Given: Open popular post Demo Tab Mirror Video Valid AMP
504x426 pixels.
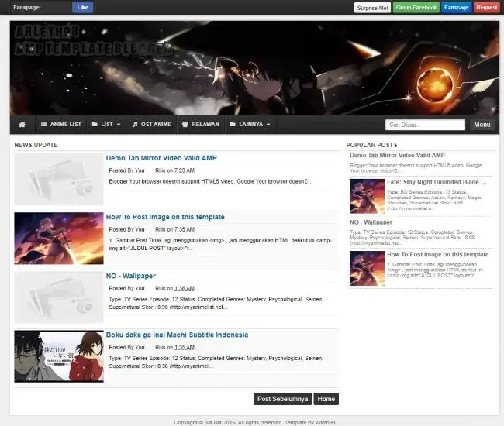Looking at the screenshot, I should click(397, 156).
